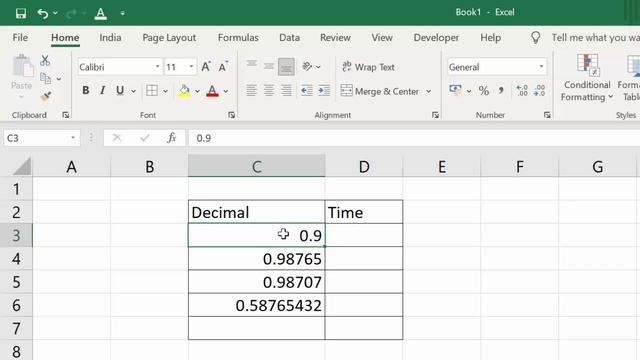The height and width of the screenshot is (360, 640).
Task: Click the Save icon in quick access toolbar
Action: tap(21, 13)
